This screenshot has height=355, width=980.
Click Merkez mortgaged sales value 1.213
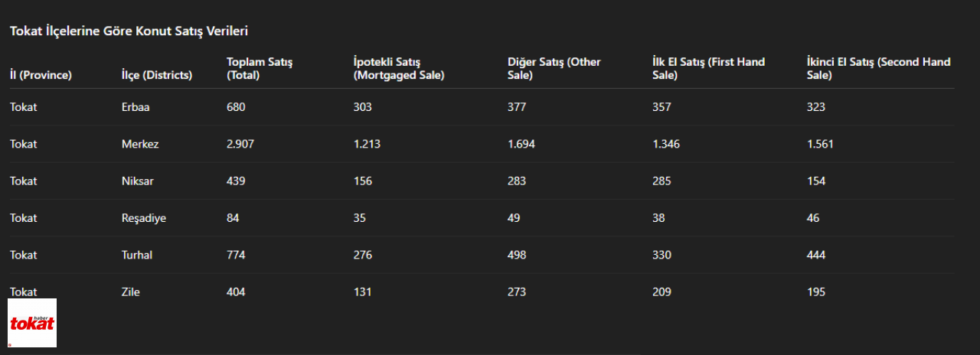click(367, 144)
